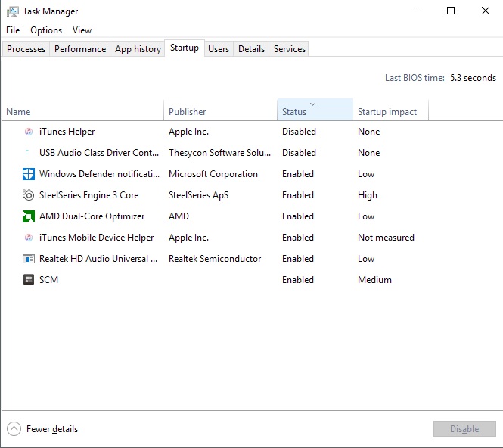Click the Thesycon Software Solu... publisher cell
The height and width of the screenshot is (448, 503).
point(220,153)
